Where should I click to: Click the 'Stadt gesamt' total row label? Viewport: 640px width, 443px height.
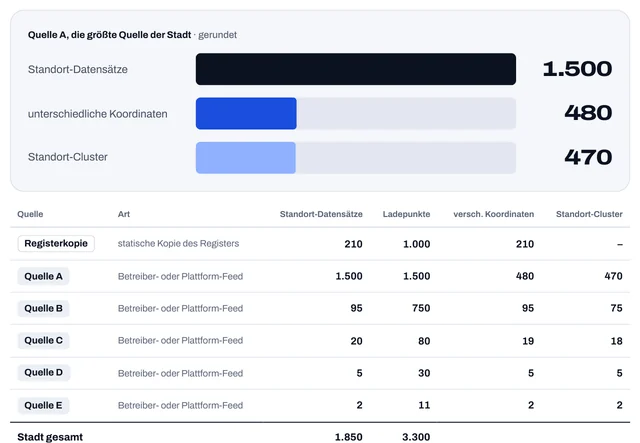coord(50,437)
